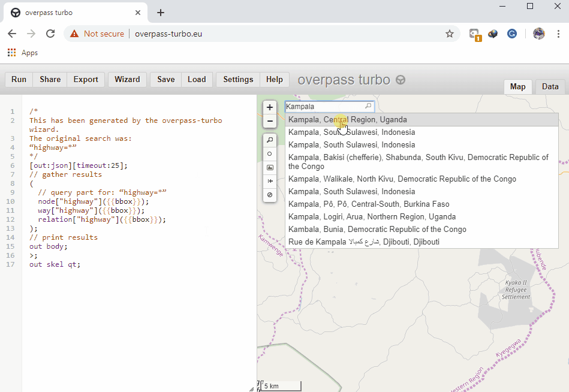Screen dimensions: 569x392
Task: Click the fullscreen image map control
Action: point(270,168)
